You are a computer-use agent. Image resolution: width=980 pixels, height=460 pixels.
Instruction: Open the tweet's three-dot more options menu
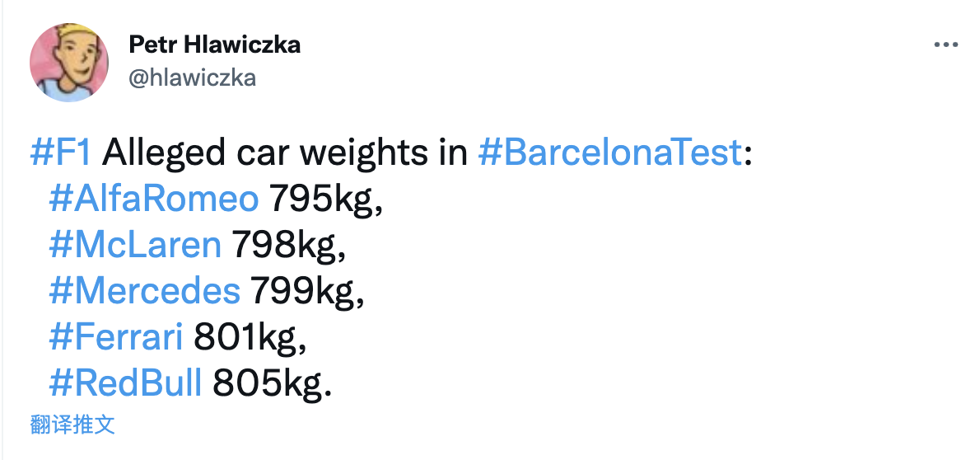(x=945, y=45)
